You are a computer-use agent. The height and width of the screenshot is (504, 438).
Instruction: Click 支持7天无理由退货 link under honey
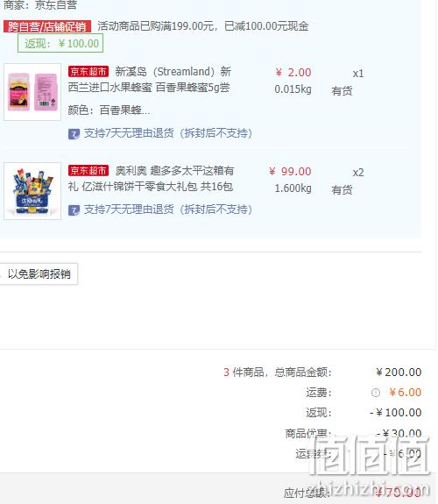(x=167, y=133)
